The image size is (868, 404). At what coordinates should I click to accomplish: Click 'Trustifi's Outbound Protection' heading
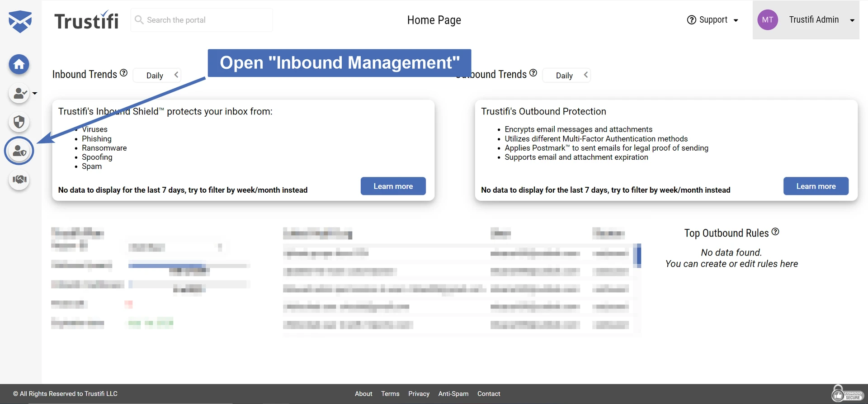click(543, 111)
